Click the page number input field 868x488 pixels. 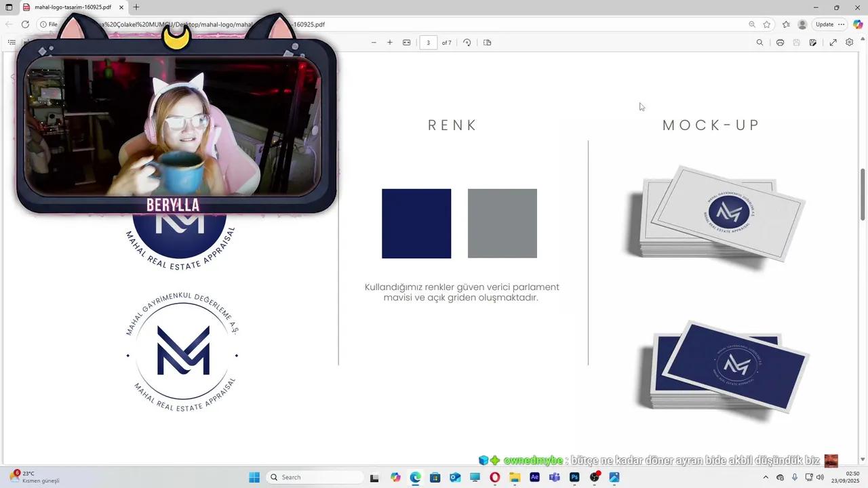[x=428, y=43]
